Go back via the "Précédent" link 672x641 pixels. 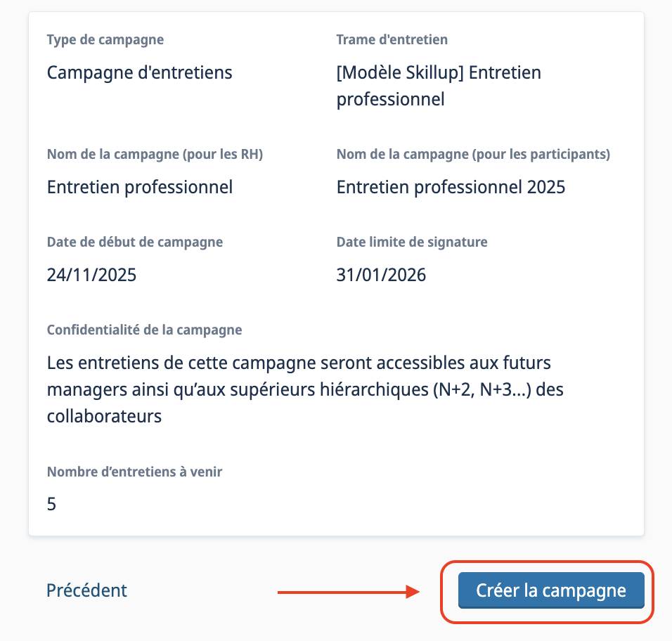(86, 590)
